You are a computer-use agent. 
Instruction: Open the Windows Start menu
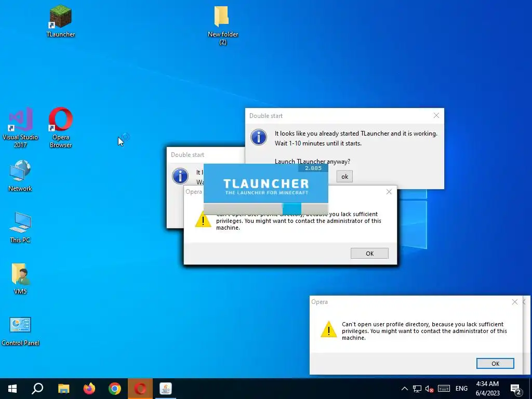pos(12,389)
